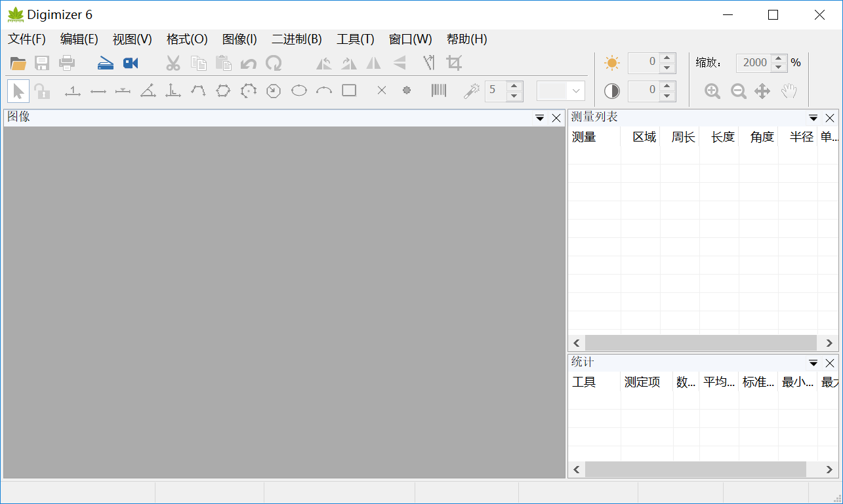Close the 图像 panel
This screenshot has height=504, width=843.
(556, 118)
